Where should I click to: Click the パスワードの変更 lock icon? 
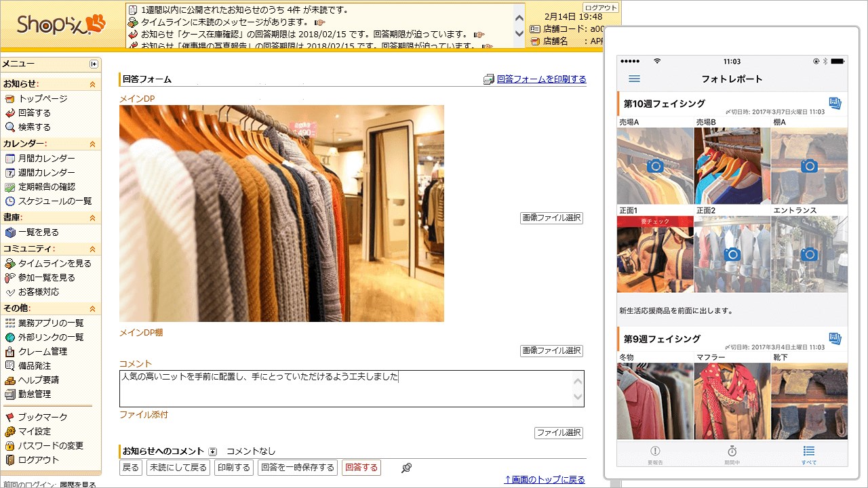click(10, 446)
